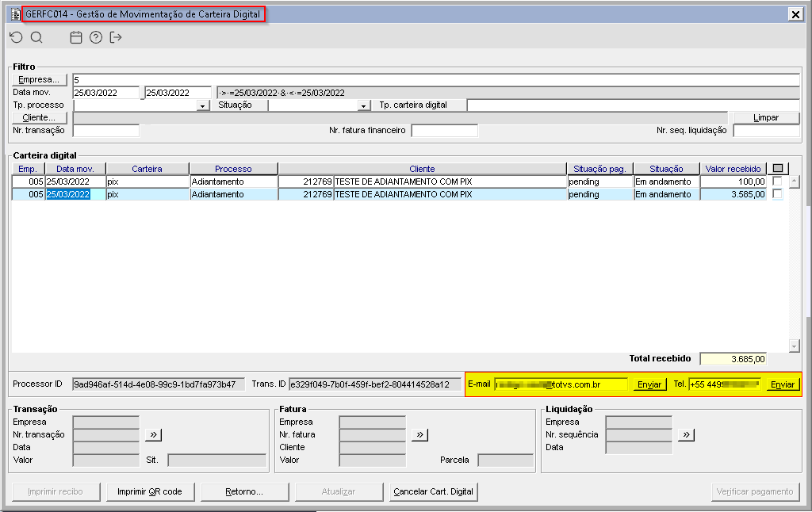Click the Transação Sit. field
This screenshot has height=512, width=812.
(217, 460)
